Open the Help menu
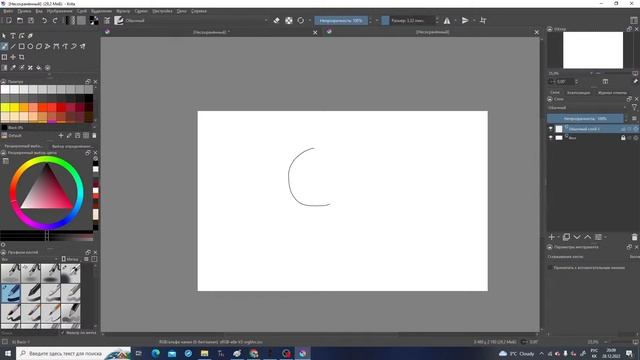The height and width of the screenshot is (360, 640). 199,11
